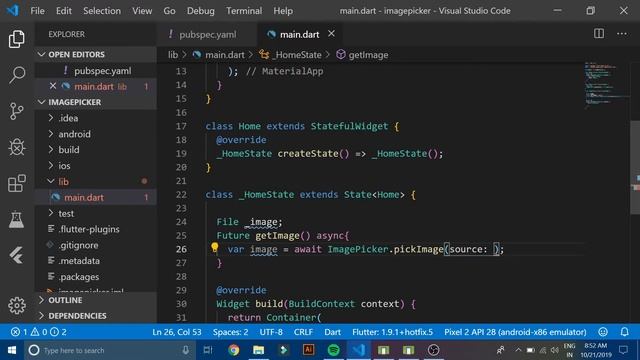Click the lightbulb quick fix on line 26
The height and width of the screenshot is (360, 640).
215,247
